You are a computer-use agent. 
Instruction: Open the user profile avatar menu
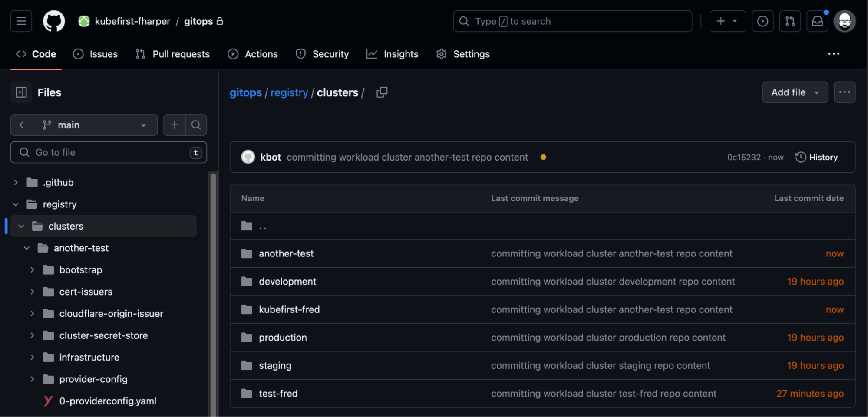pyautogui.click(x=845, y=21)
